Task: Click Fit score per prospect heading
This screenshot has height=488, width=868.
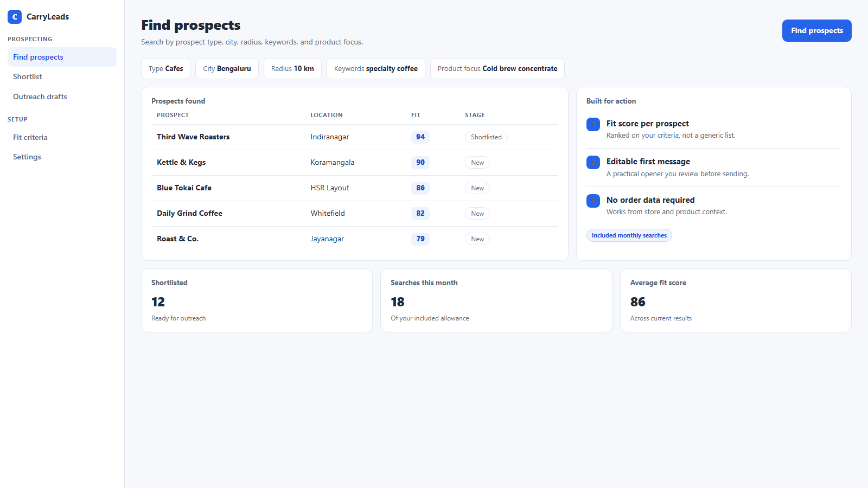Action: (x=648, y=124)
